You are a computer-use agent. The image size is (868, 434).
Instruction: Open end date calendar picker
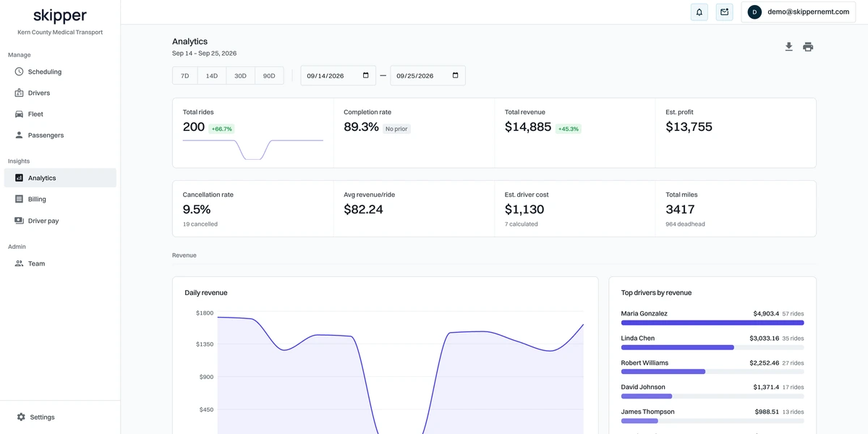[455, 75]
